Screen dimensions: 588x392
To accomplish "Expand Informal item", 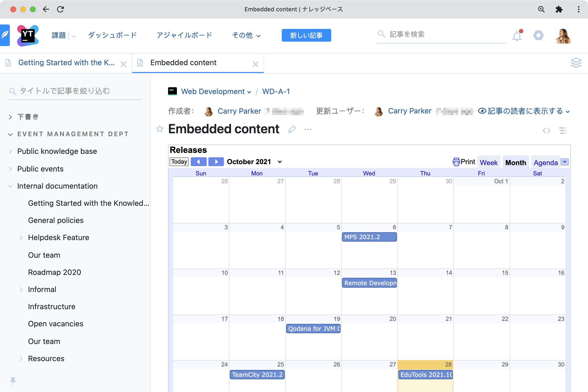I will click(x=21, y=290).
